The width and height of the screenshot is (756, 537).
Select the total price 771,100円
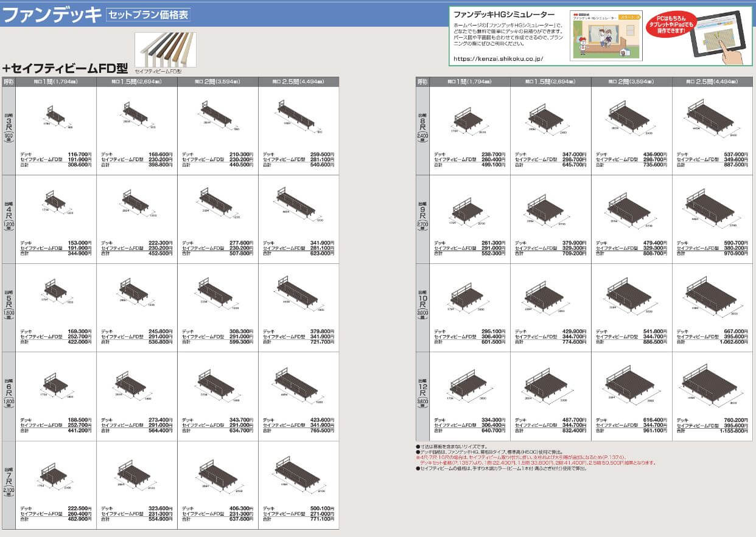click(x=322, y=519)
